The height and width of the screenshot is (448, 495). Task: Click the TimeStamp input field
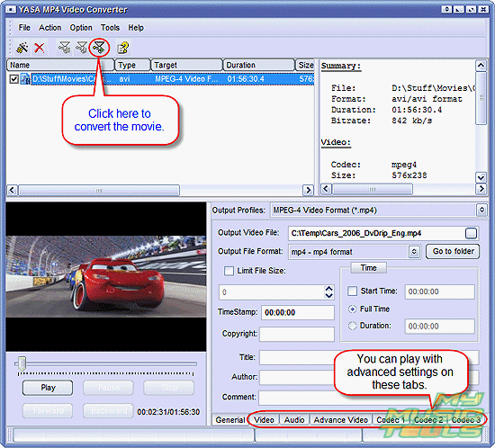(x=298, y=312)
